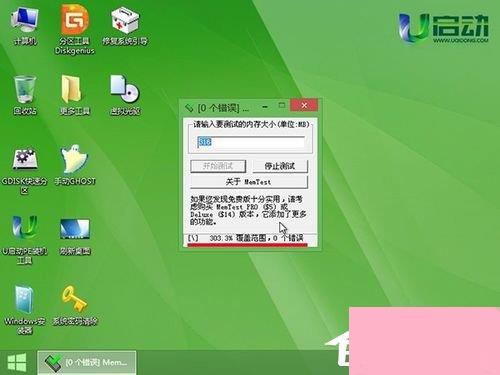Select the 刷新桌面 desktop icon
The height and width of the screenshot is (375, 500).
(75, 237)
